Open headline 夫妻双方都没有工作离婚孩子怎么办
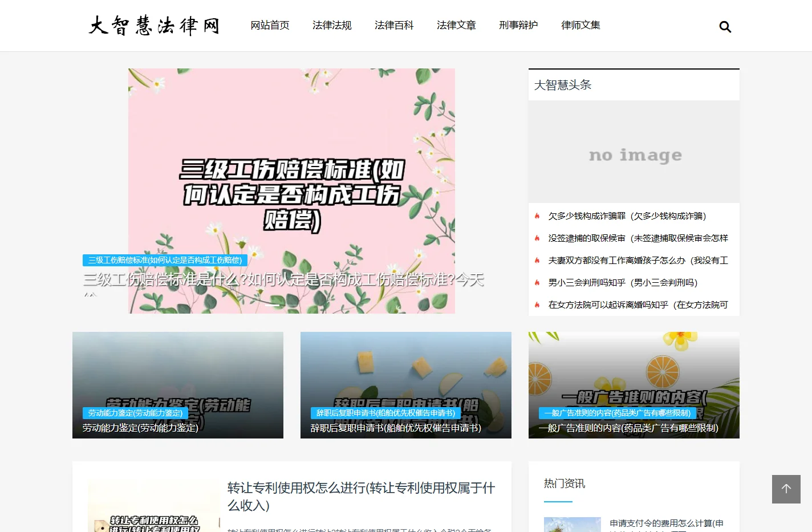This screenshot has width=812, height=532. click(x=638, y=261)
